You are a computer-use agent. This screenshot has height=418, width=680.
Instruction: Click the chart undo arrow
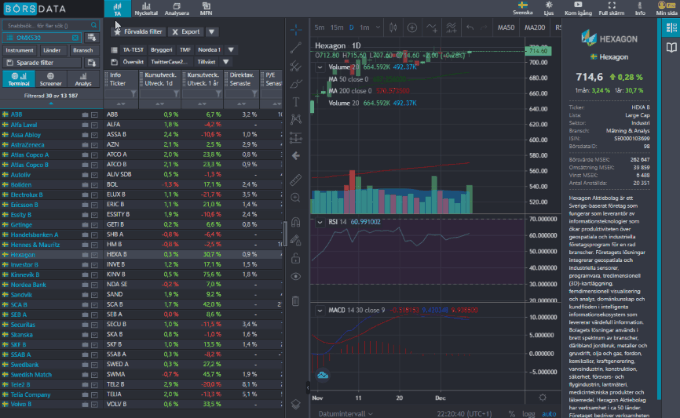pos(470,28)
